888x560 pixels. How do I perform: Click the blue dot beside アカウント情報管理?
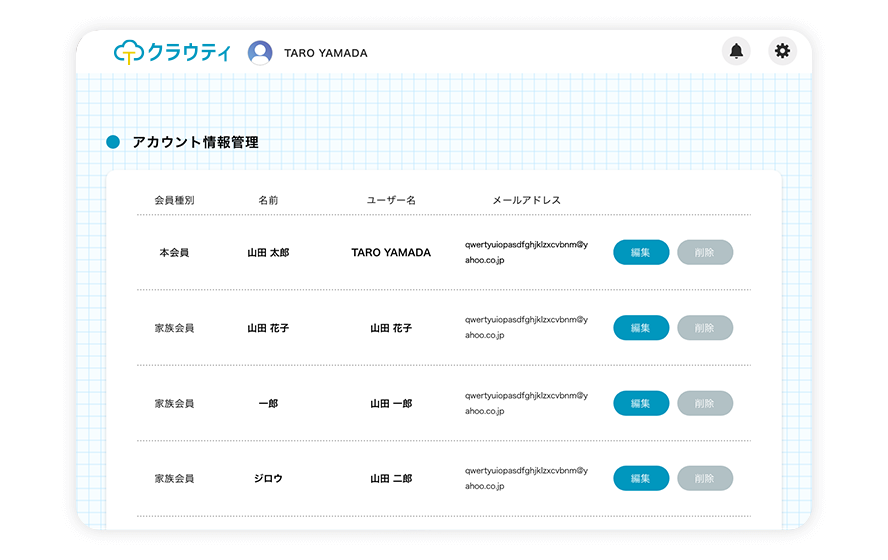point(113,142)
